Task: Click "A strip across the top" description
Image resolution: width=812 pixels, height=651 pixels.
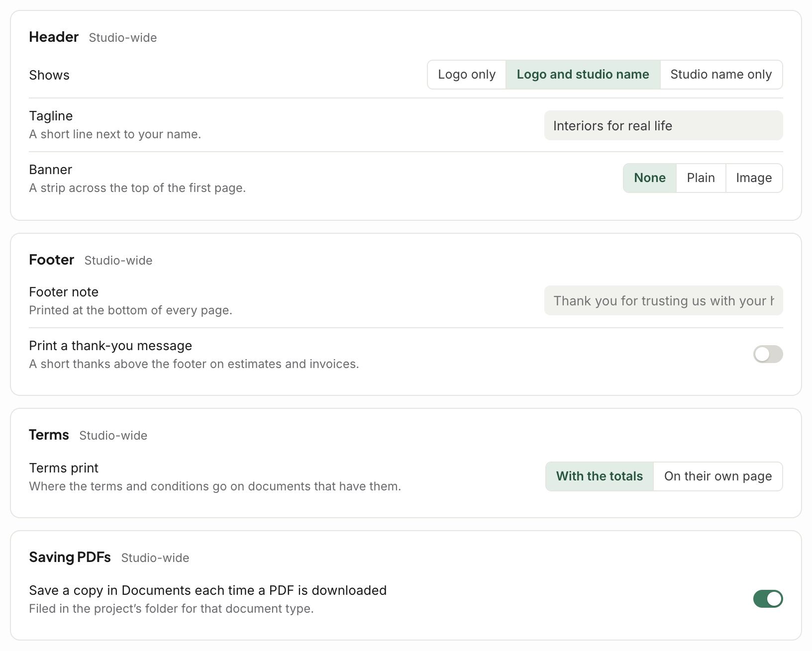Action: click(137, 188)
